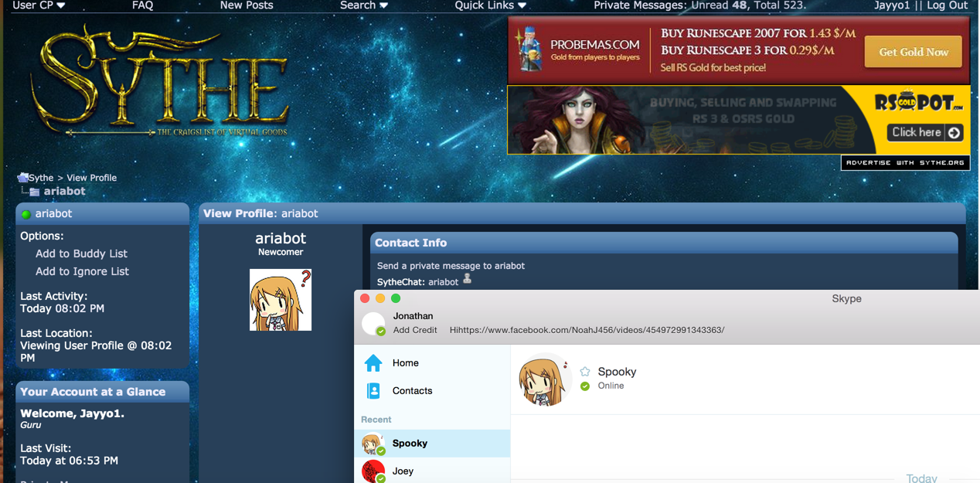
Task: Click Spooky's avatar in Recent list
Action: 373,444
